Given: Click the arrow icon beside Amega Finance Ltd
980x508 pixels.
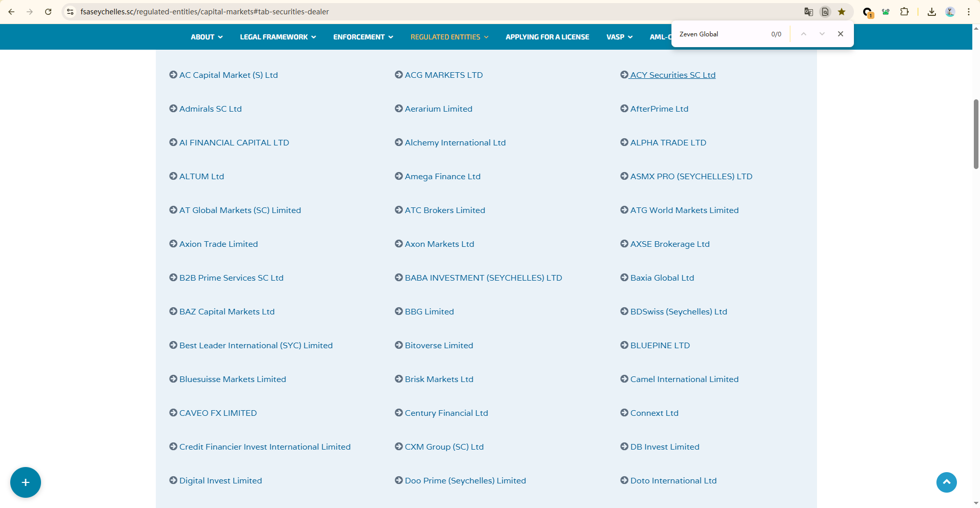Looking at the screenshot, I should 399,176.
